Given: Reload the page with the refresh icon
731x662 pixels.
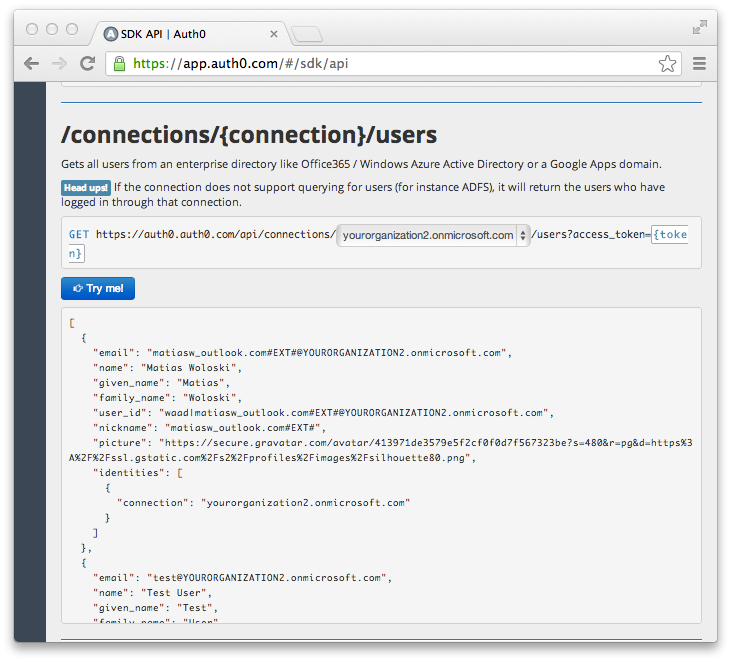Looking at the screenshot, I should (x=88, y=63).
